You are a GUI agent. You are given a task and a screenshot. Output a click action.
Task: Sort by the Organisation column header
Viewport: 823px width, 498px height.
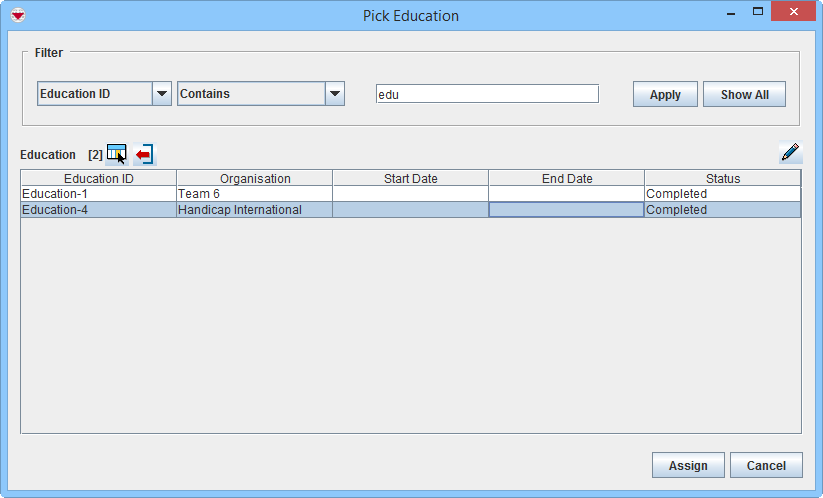coord(255,179)
